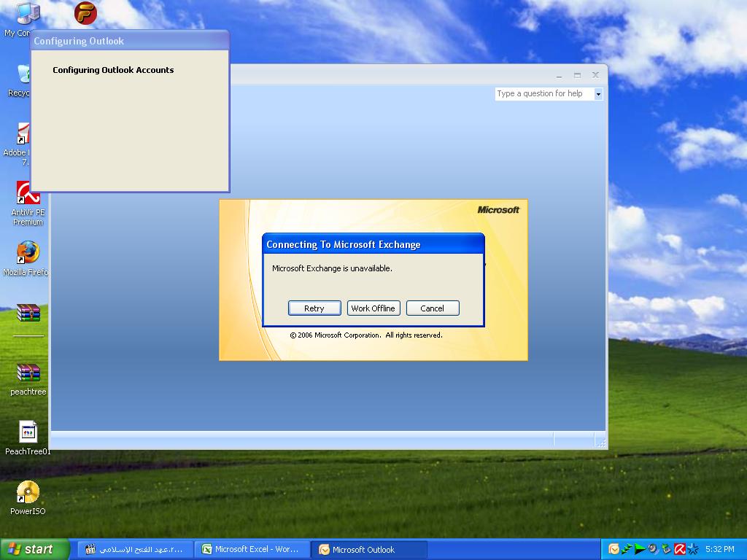747x560 pixels.
Task: Cancel the Connecting To Microsoft Exchange dialog
Action: pos(433,308)
